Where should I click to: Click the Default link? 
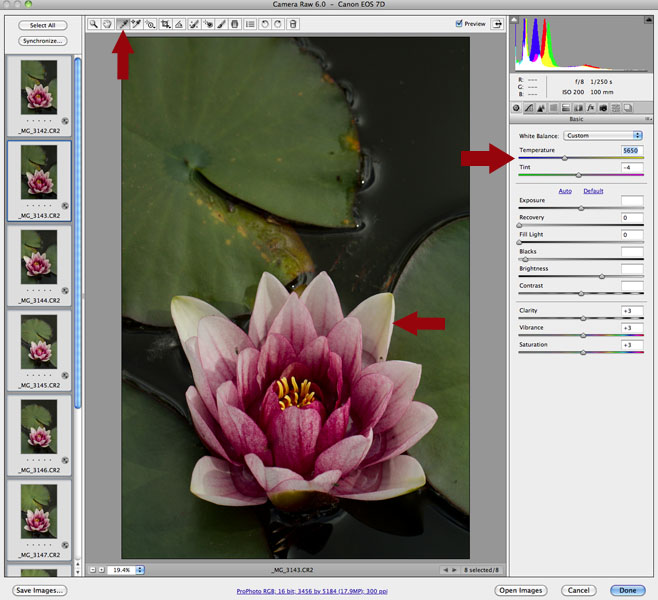(593, 191)
